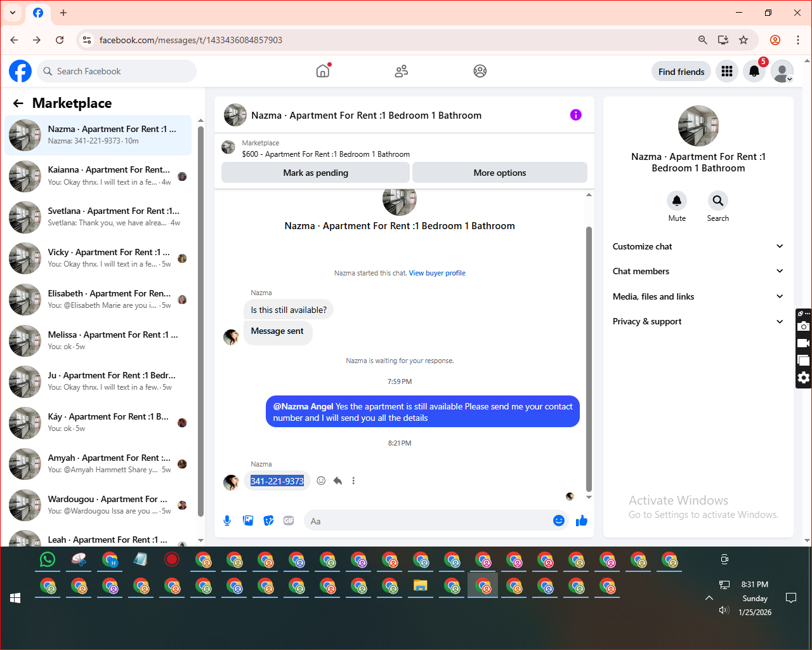
Task: Show hidden system tray icons
Action: [x=709, y=598]
